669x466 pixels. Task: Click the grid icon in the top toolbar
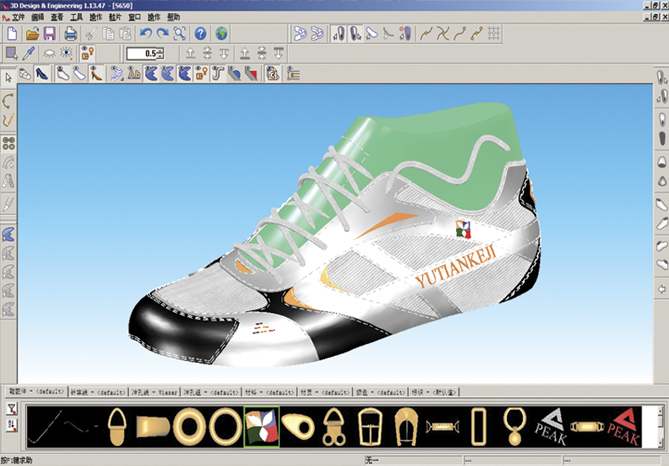point(494,33)
